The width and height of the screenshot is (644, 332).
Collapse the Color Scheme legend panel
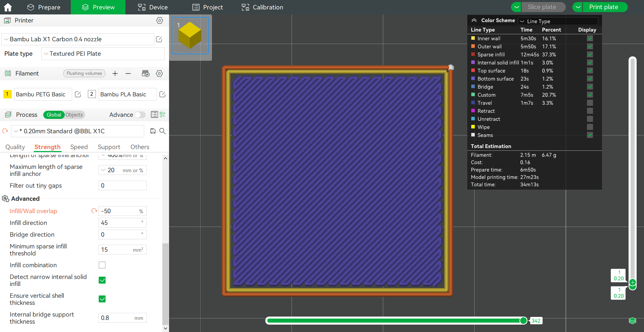point(474,20)
